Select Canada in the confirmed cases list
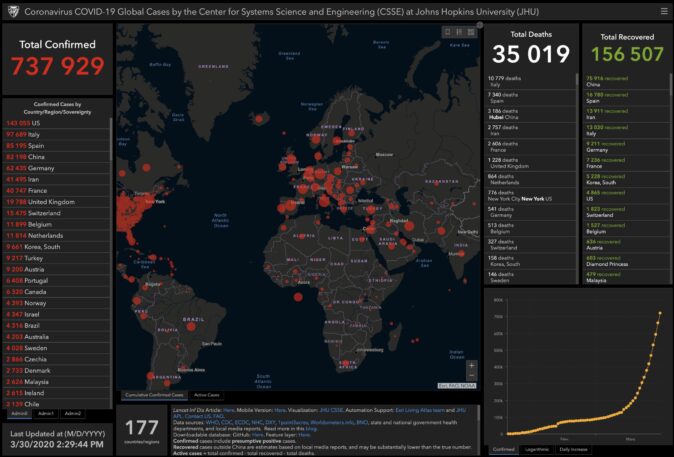The height and width of the screenshot is (457, 674). [x=56, y=292]
